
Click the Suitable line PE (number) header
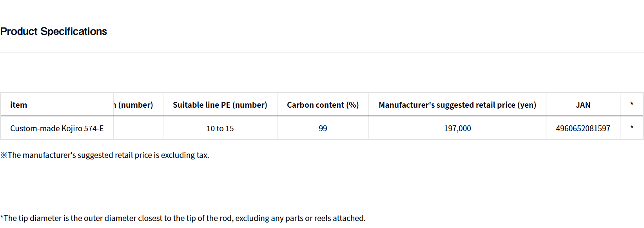pyautogui.click(x=220, y=105)
